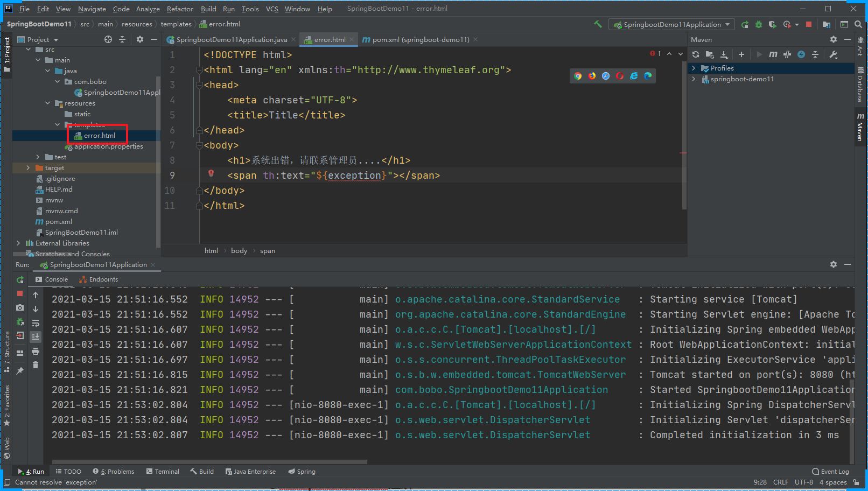The image size is (868, 491).
Task: Switch to pom.xml editor tab
Action: 421,39
